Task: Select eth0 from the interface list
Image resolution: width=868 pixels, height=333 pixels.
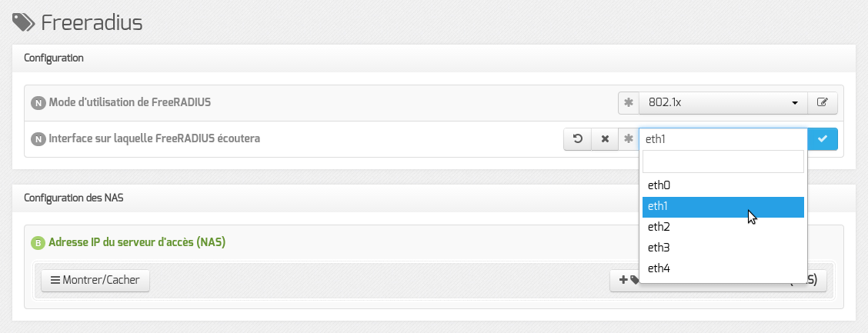Action: (x=723, y=186)
